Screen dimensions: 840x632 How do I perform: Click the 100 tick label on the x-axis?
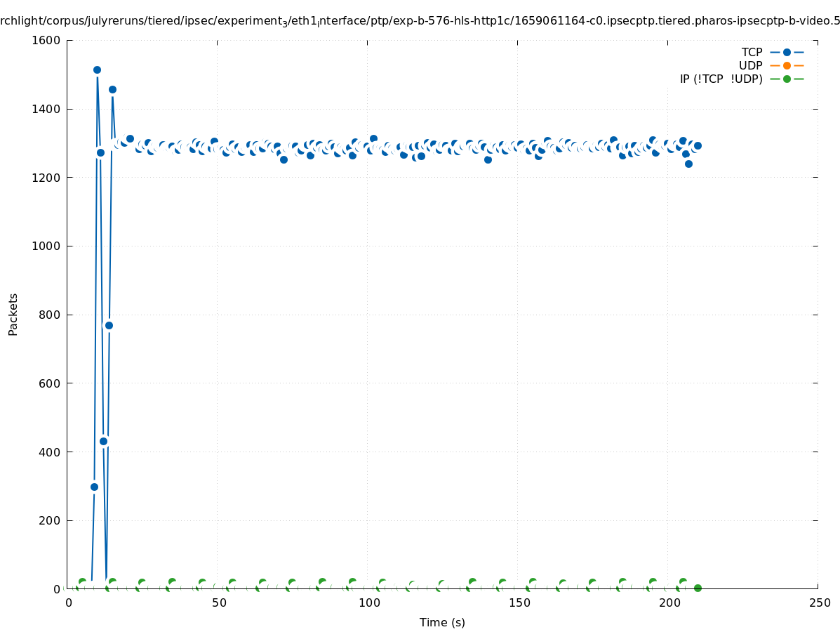pyautogui.click(x=368, y=603)
